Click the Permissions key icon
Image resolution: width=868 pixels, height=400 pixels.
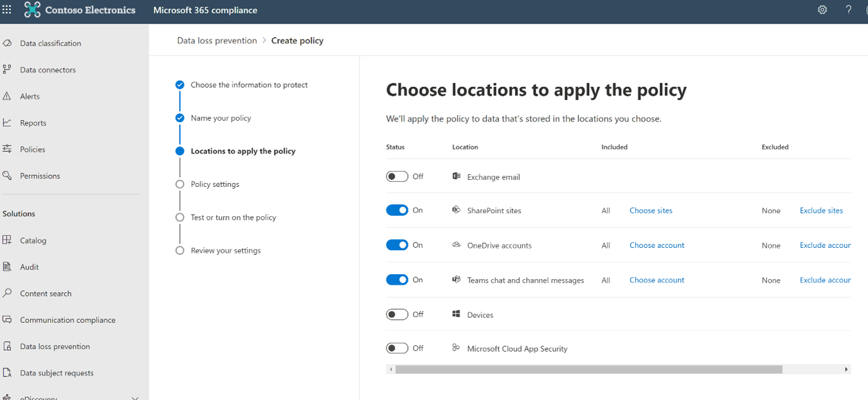tap(7, 175)
